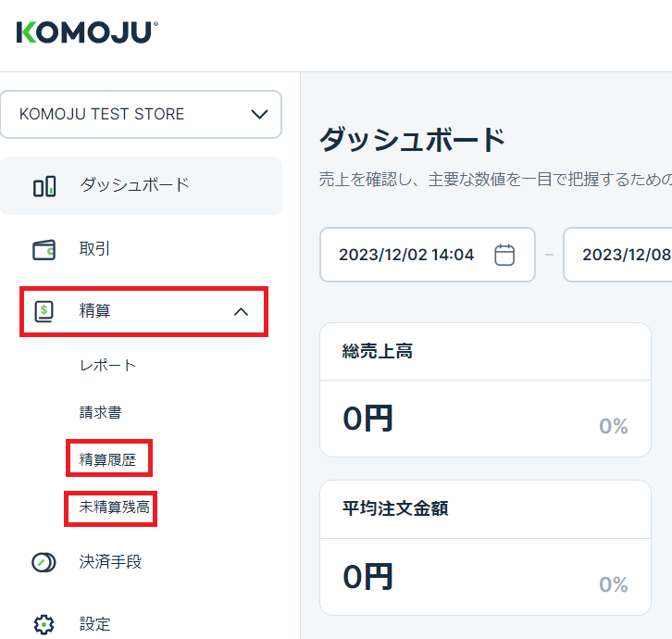The image size is (672, 639).
Task: Click the 総売上高 card
Action: point(485,389)
